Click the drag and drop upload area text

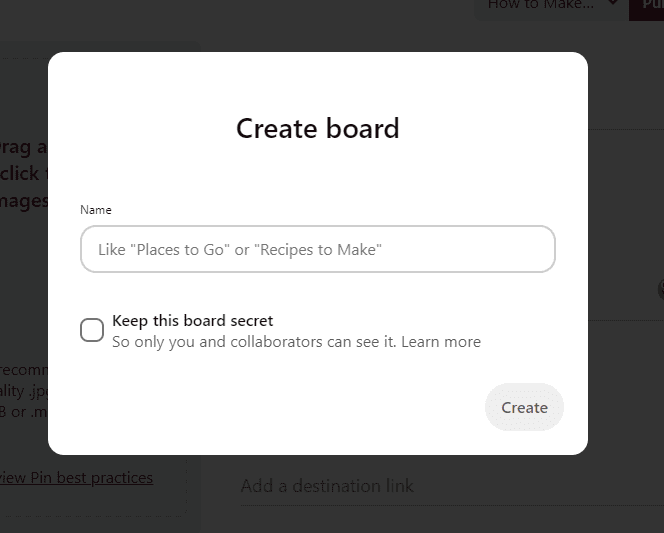pos(24,174)
